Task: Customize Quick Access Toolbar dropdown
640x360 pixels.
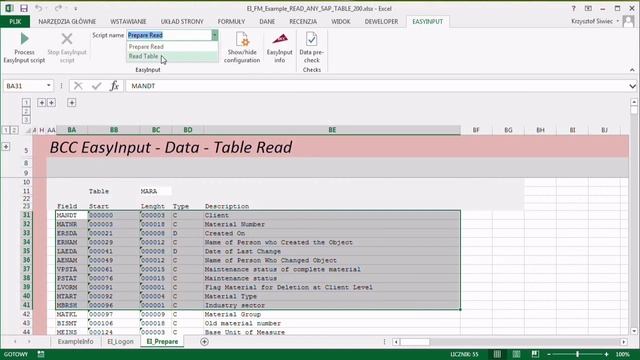Action: 76,8
